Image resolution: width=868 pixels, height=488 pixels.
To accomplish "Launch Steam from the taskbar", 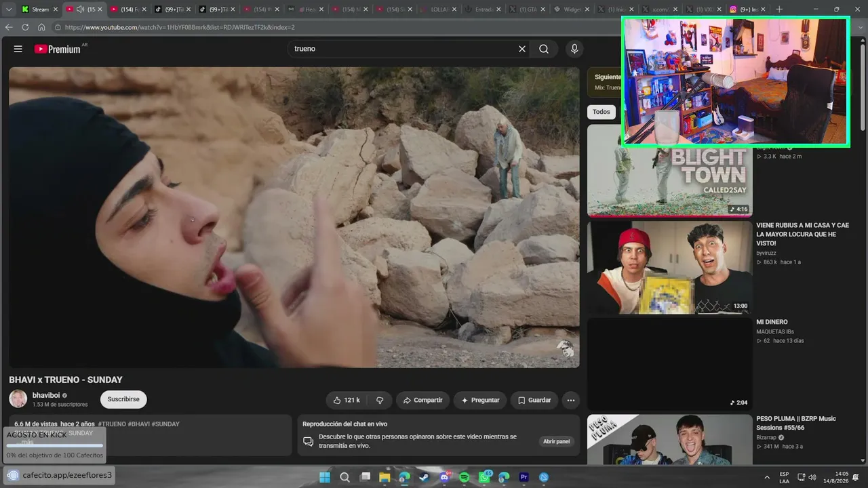I will click(x=424, y=477).
